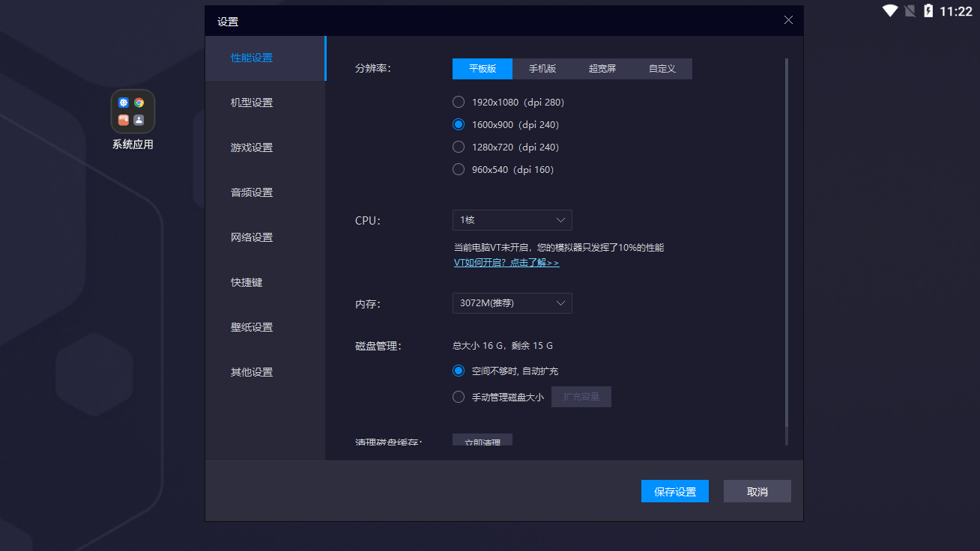Image resolution: width=980 pixels, height=551 pixels.
Task: Switch to 超宽屏 resolution tab
Action: point(602,69)
